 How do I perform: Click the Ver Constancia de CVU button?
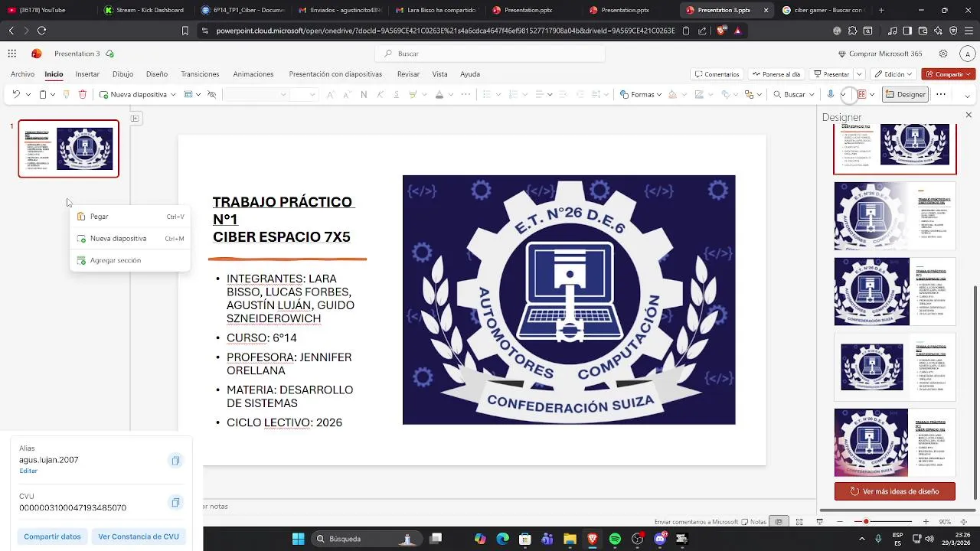point(139,536)
